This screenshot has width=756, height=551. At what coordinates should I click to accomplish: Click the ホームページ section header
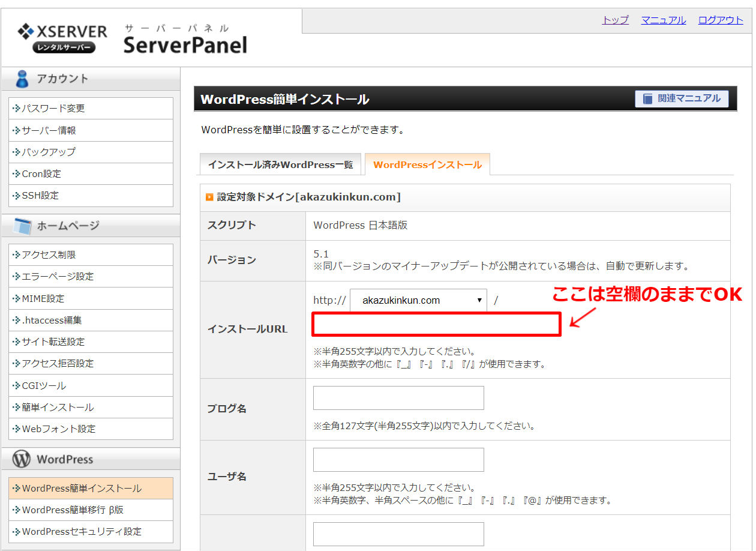point(91,226)
